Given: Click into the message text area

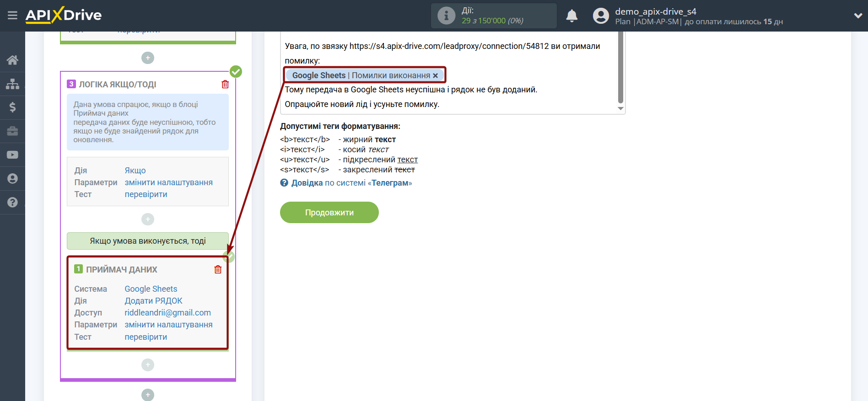Looking at the screenshot, I should pyautogui.click(x=449, y=73).
